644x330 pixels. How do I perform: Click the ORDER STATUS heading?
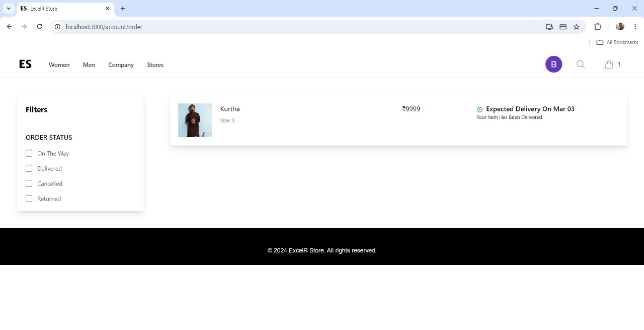coord(49,137)
